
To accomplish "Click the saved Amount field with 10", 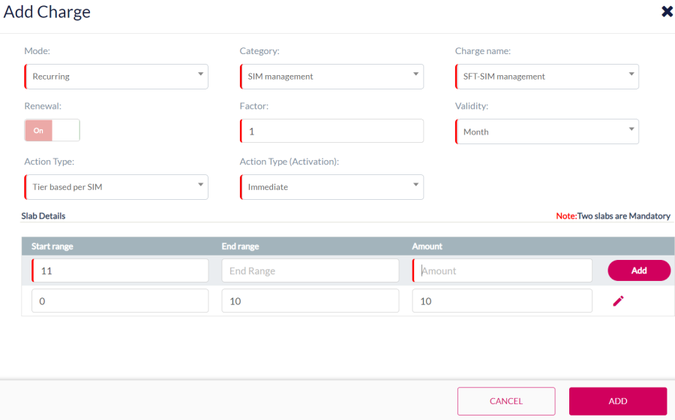I will click(502, 301).
